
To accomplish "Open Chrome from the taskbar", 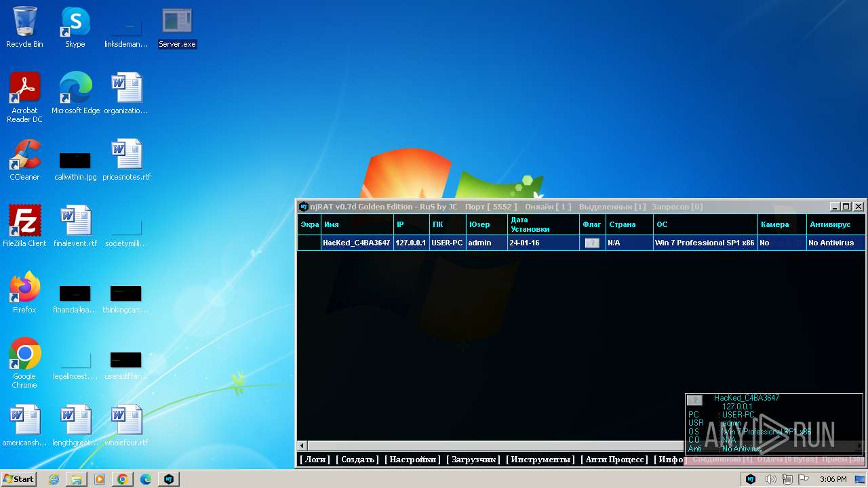I will click(x=123, y=479).
